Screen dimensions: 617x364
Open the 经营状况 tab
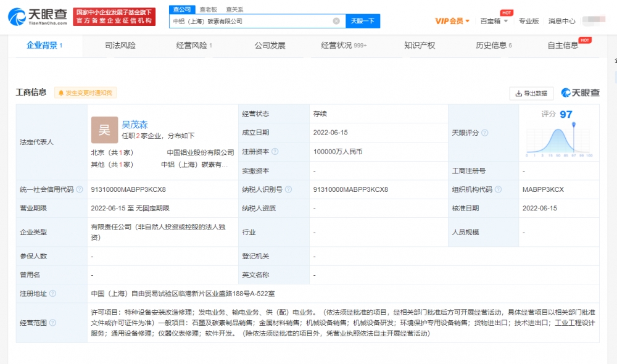coord(344,46)
